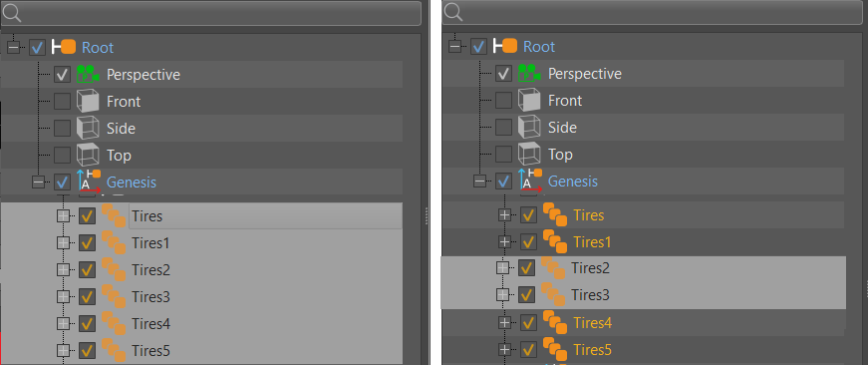868x365 pixels.
Task: Select the Top label in left panel
Action: [119, 156]
